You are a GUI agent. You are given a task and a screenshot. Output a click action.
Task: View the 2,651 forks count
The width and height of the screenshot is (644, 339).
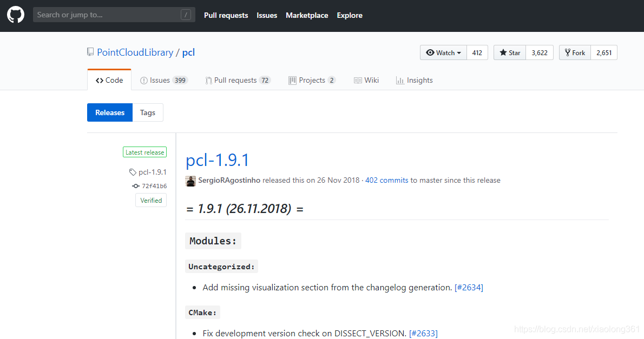click(x=604, y=52)
